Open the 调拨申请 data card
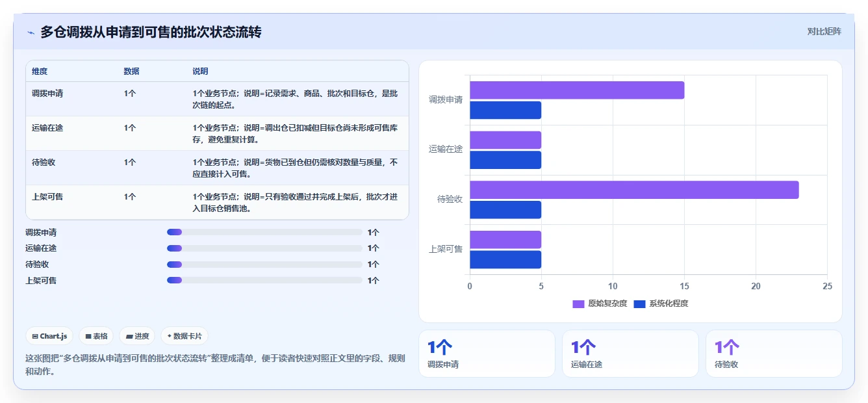 [487, 354]
